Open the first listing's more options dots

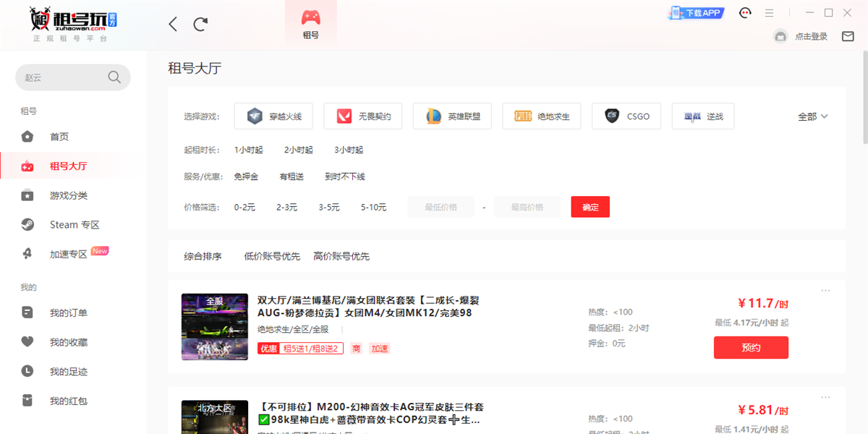(825, 291)
